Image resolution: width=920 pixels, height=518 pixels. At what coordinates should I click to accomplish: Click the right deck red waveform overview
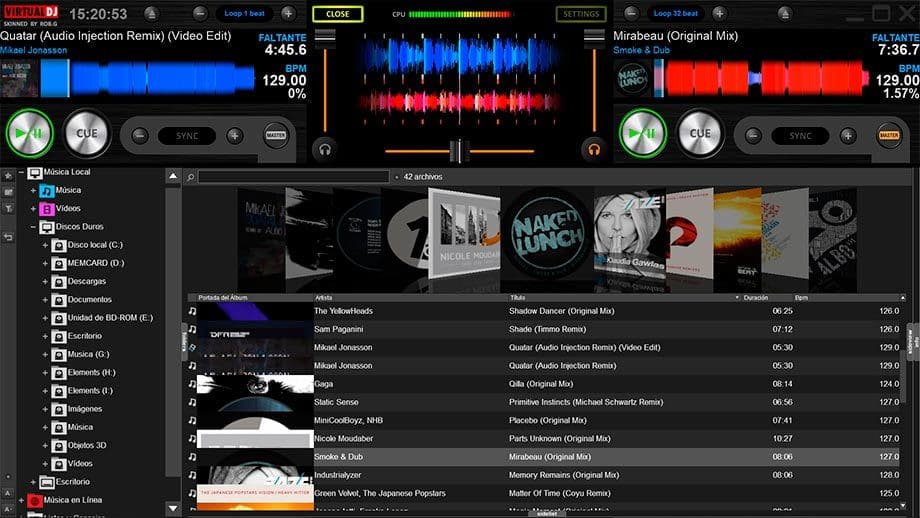pyautogui.click(x=761, y=78)
